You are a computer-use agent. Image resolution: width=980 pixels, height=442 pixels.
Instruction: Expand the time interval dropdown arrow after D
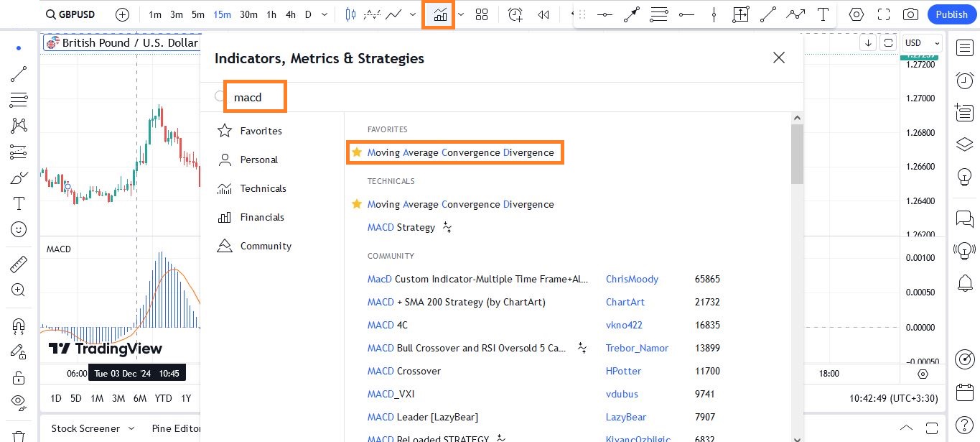pos(325,14)
